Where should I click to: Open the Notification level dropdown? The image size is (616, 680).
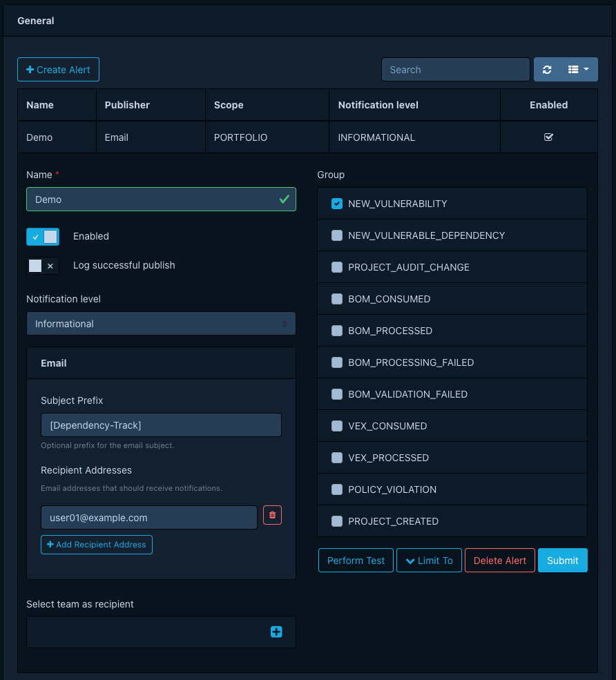tap(161, 323)
